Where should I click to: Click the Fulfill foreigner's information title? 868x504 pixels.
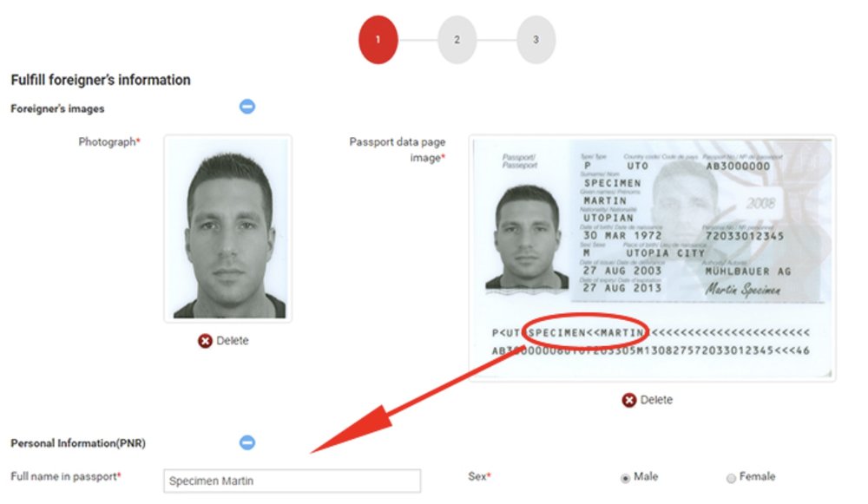coord(101,80)
